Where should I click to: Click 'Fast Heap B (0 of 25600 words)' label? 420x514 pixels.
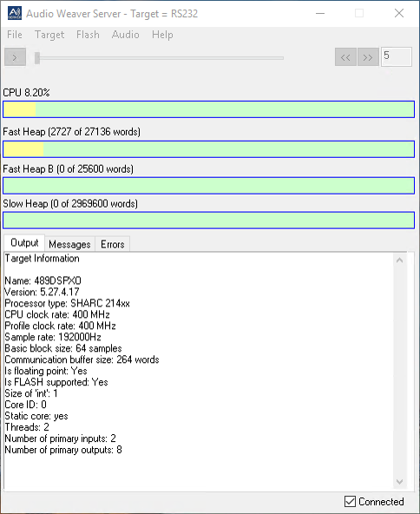tap(69, 169)
